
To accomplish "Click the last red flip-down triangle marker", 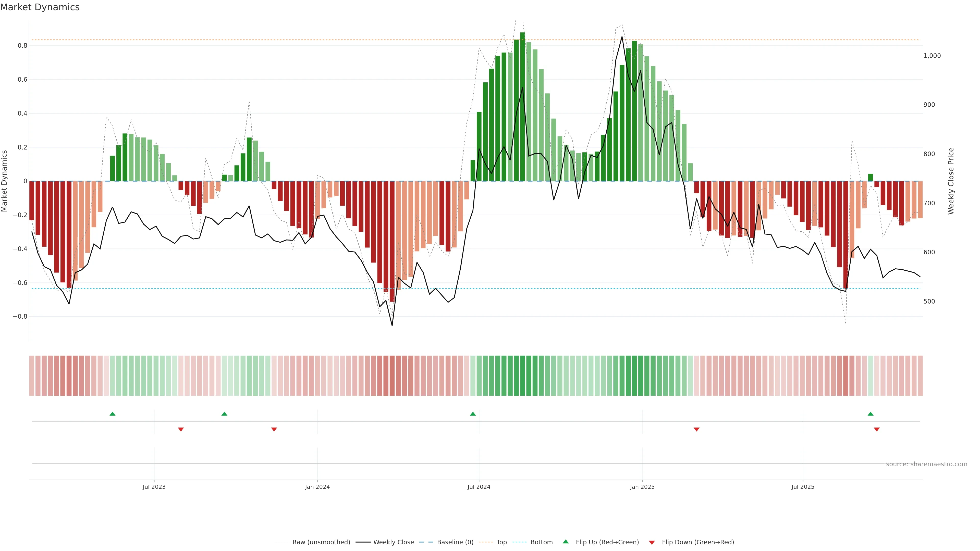I will [877, 429].
